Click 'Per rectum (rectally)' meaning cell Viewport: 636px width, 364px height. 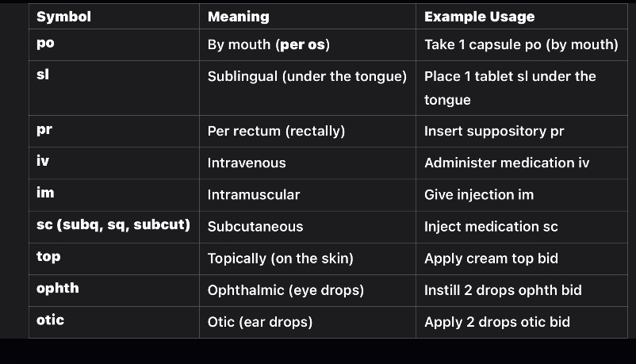tap(276, 131)
